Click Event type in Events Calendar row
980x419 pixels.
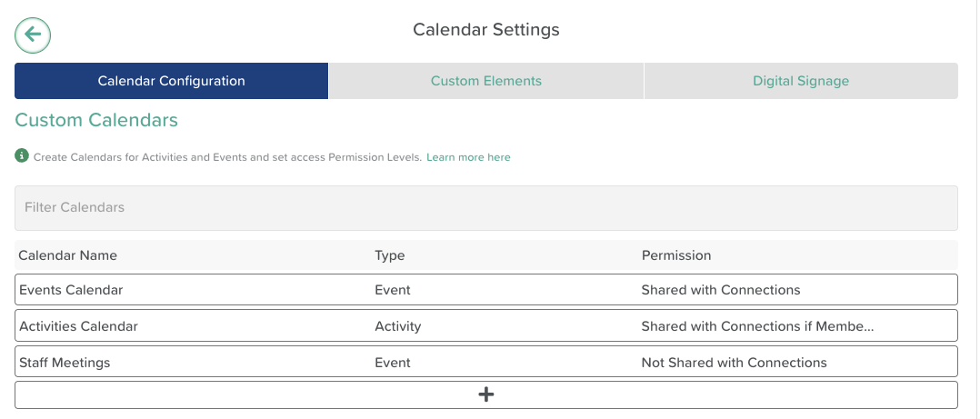(x=392, y=290)
